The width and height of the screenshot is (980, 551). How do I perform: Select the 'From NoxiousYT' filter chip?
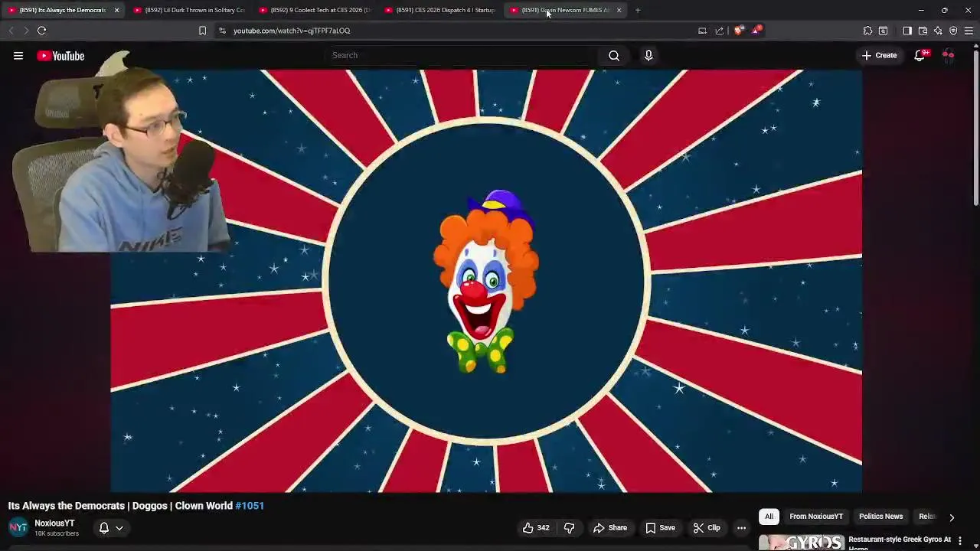point(816,517)
